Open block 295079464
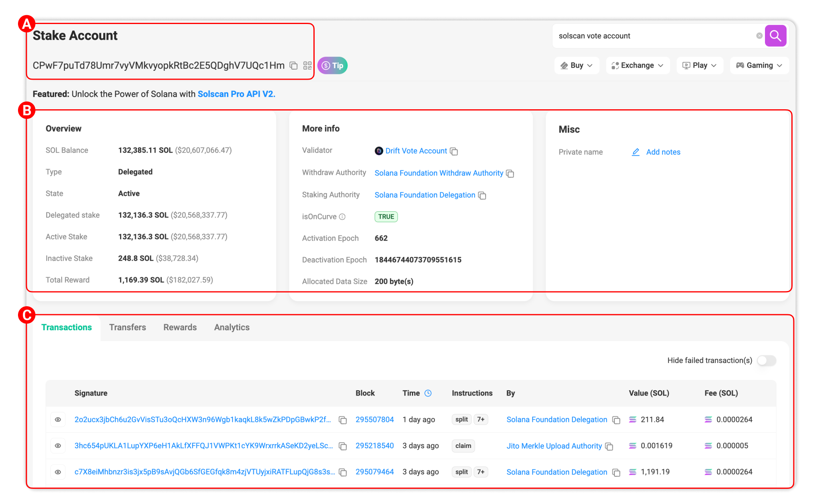The width and height of the screenshot is (813, 504). (x=375, y=472)
